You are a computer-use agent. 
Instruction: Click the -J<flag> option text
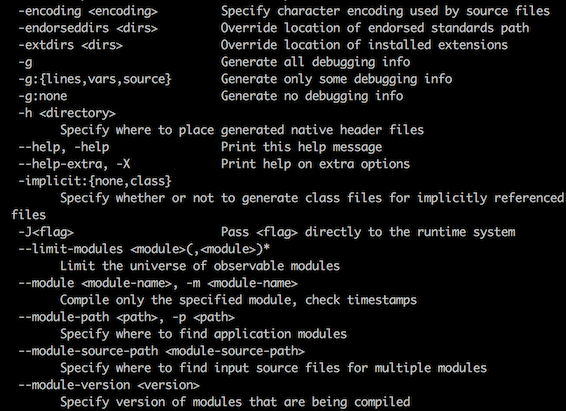(46, 232)
